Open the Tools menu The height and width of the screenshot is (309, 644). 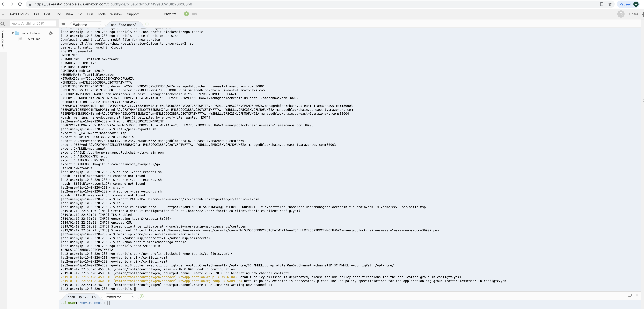click(101, 14)
